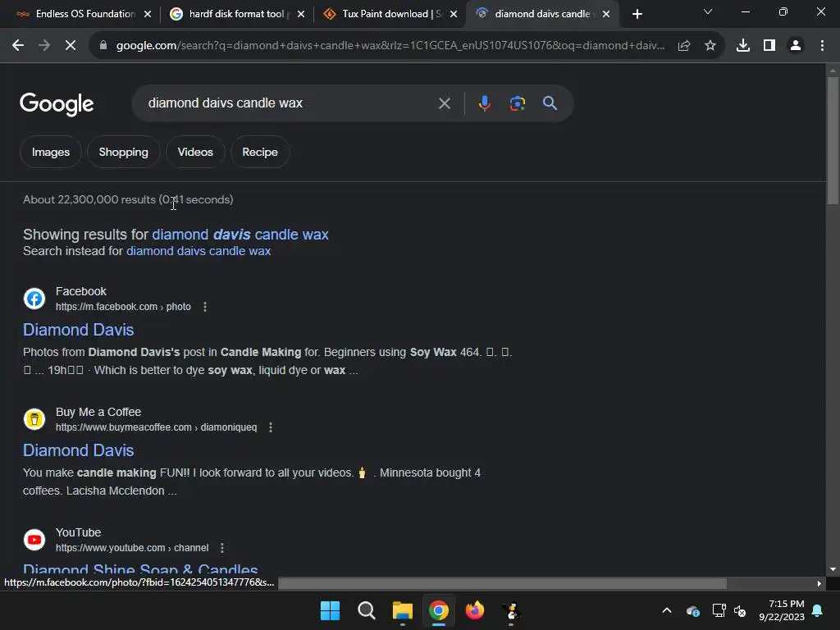Click Facebook favicon in first result
Screen dimensions: 840x630
(x=34, y=299)
